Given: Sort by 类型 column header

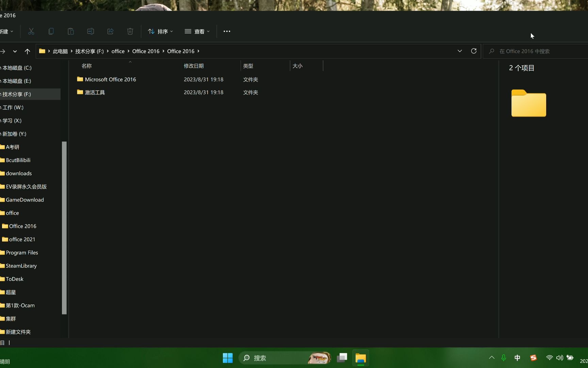Looking at the screenshot, I should [x=248, y=66].
